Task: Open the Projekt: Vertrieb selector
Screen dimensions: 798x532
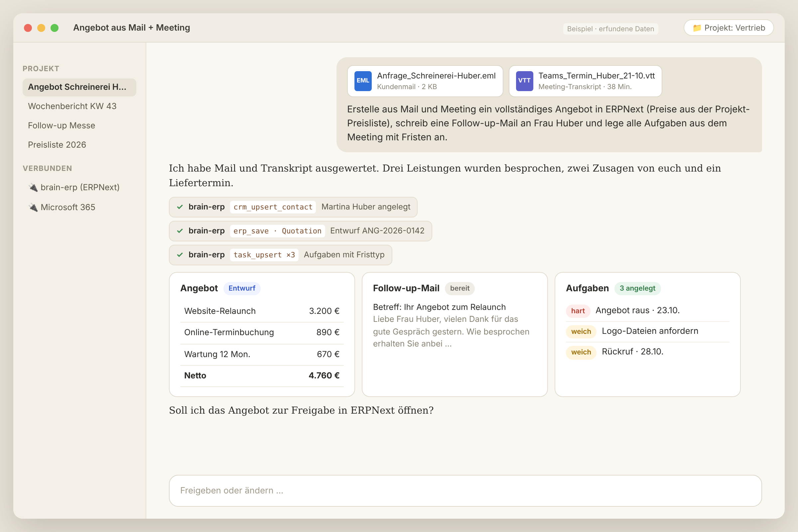Action: [x=729, y=28]
